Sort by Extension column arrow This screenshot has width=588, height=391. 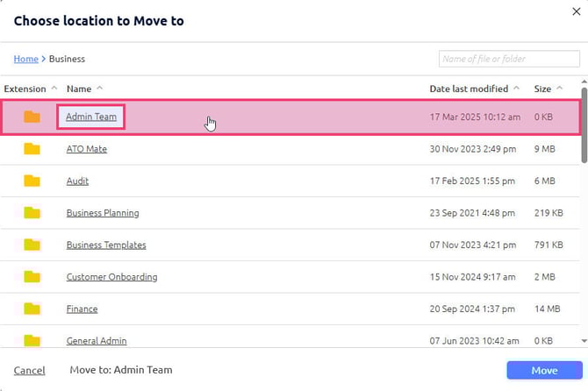click(x=54, y=88)
